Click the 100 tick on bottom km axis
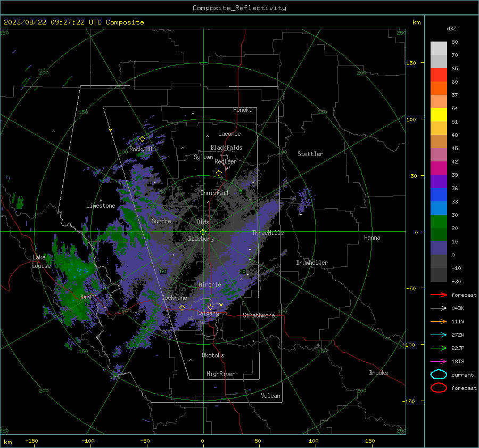 tap(313, 441)
